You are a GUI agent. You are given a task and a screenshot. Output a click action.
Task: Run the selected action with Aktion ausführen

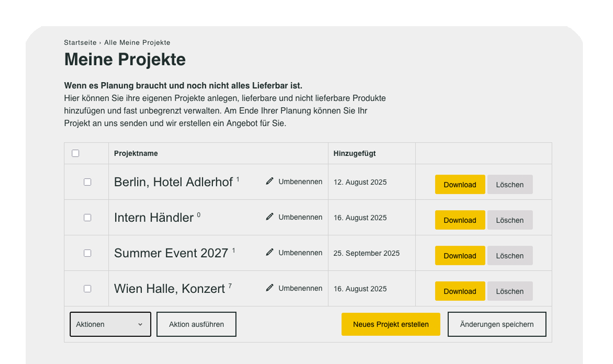tap(196, 324)
